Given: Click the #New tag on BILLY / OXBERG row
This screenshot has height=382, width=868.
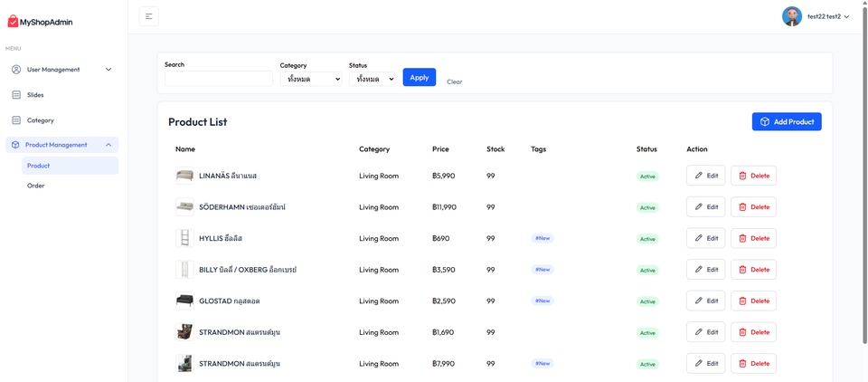Looking at the screenshot, I should (542, 270).
